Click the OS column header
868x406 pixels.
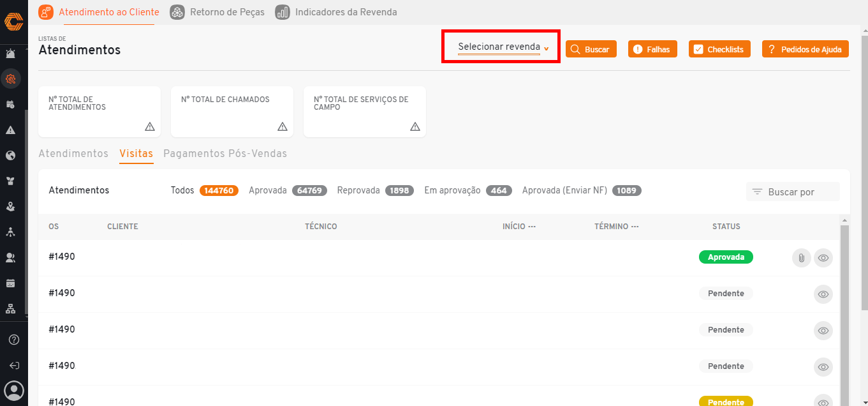[x=54, y=227]
